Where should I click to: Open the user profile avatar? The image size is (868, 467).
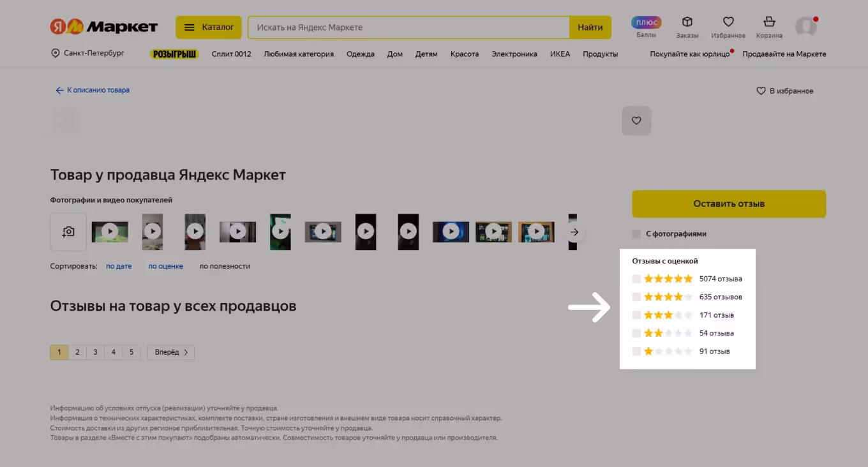click(x=805, y=27)
